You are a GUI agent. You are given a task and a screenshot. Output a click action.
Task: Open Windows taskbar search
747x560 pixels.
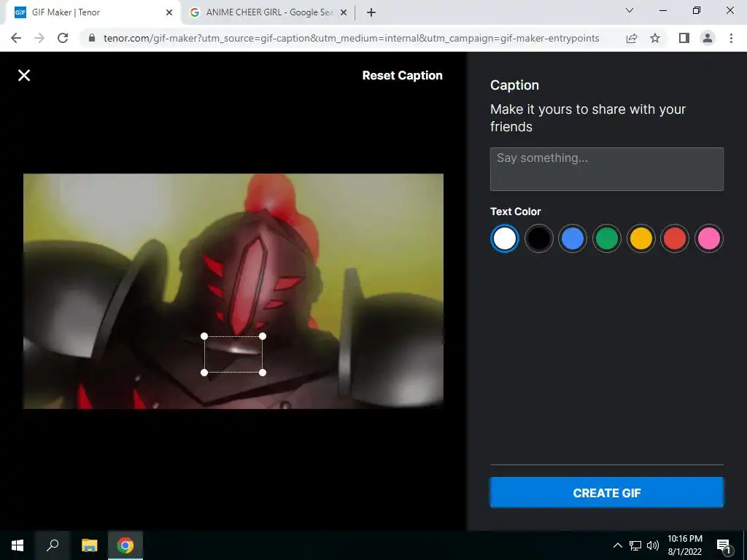click(53, 545)
